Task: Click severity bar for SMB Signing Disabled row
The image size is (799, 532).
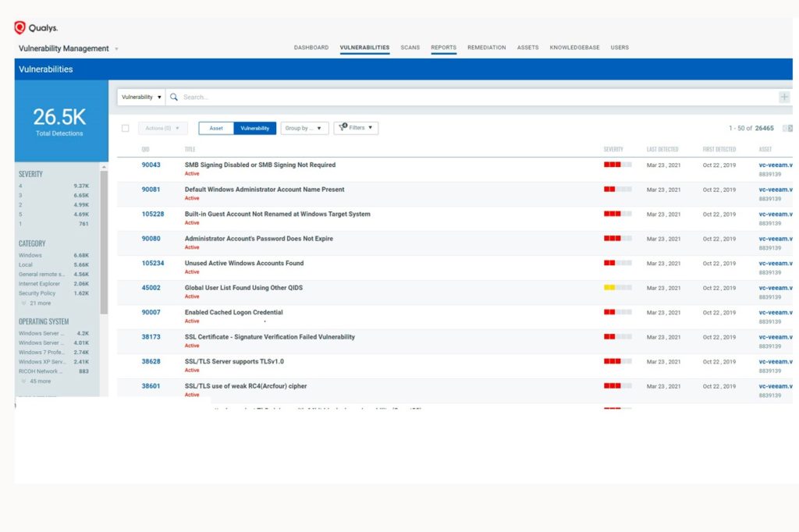Action: click(x=618, y=165)
